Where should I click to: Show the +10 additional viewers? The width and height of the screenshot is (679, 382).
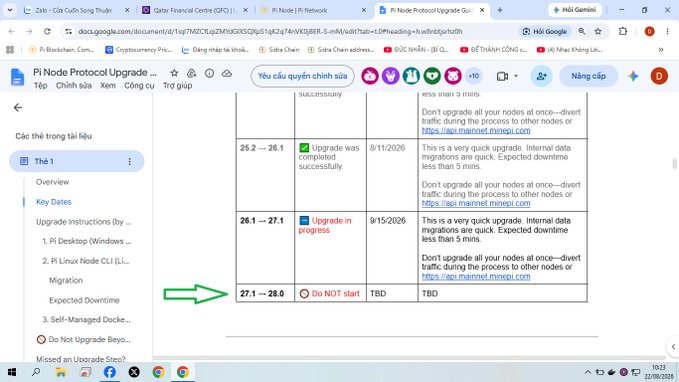473,76
